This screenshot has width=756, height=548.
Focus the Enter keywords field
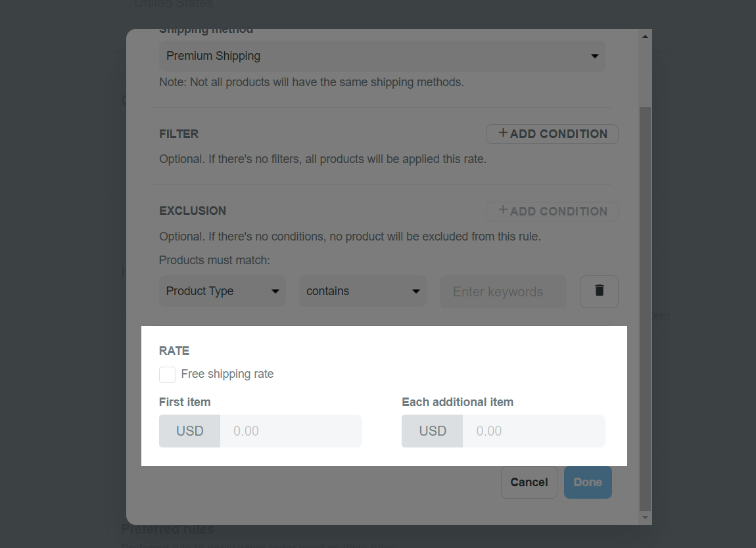coord(503,292)
